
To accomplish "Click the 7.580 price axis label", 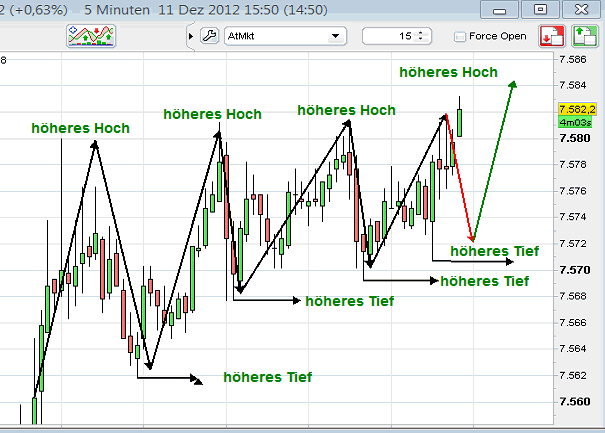I will [x=575, y=138].
